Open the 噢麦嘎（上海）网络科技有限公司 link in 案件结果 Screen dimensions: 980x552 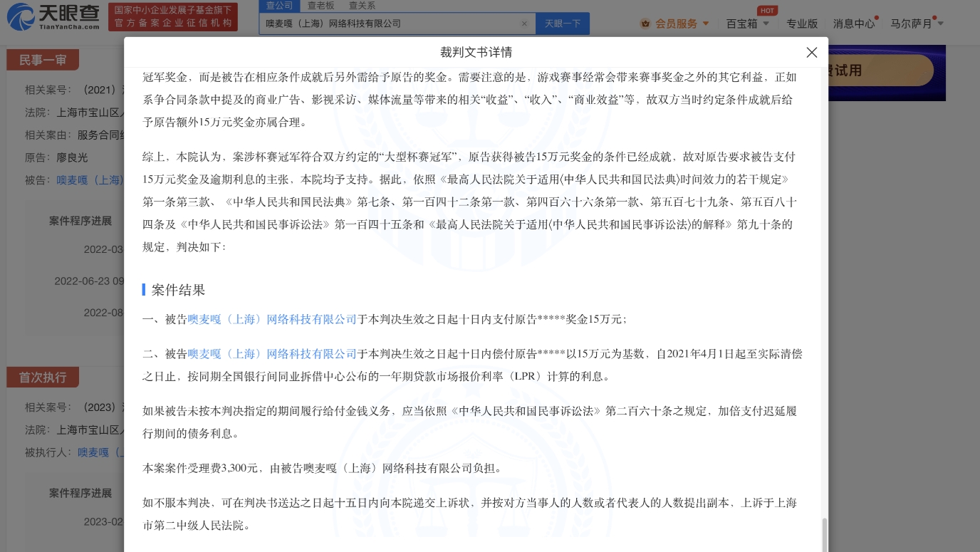tap(272, 320)
